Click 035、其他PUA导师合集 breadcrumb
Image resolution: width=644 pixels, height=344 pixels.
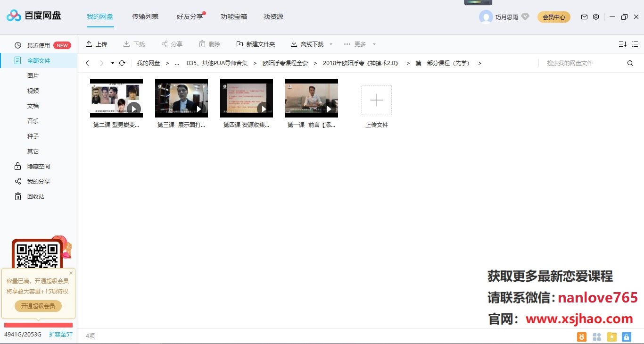click(217, 63)
